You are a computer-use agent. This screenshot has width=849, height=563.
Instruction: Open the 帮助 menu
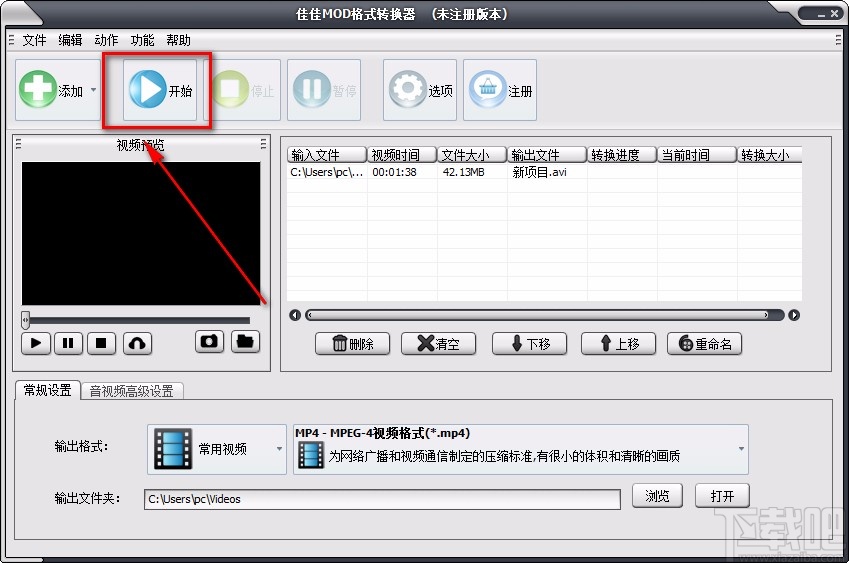(x=178, y=40)
